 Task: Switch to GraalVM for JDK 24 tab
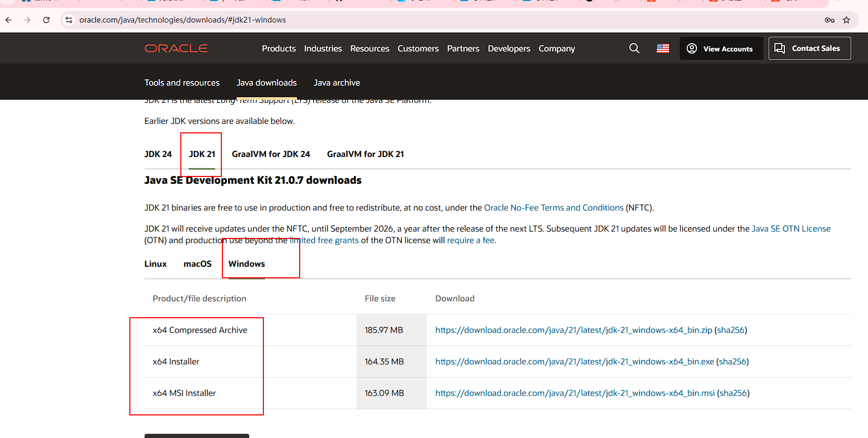tap(271, 154)
